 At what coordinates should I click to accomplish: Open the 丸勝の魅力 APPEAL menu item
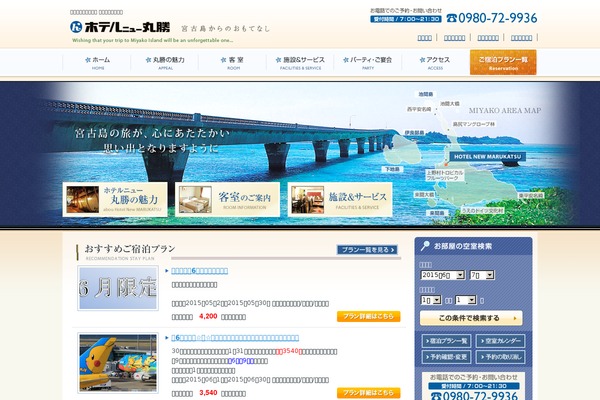coord(165,63)
